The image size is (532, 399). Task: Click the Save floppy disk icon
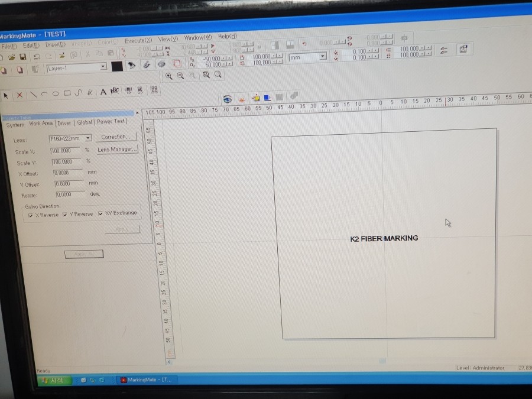point(23,57)
